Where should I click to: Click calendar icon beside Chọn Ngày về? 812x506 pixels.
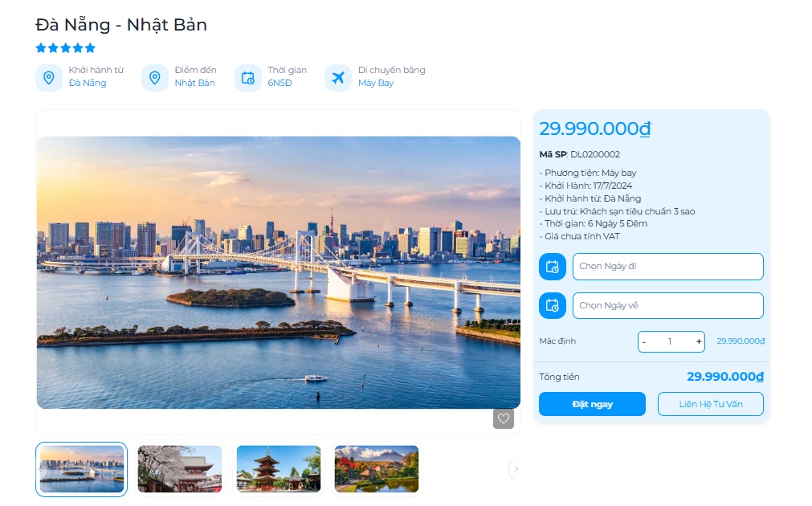tap(553, 305)
